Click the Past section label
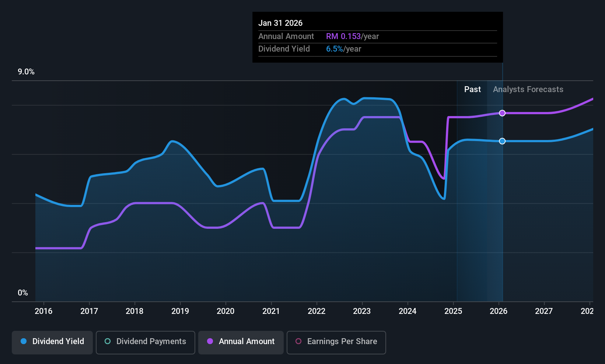The height and width of the screenshot is (364, 605). click(x=472, y=90)
